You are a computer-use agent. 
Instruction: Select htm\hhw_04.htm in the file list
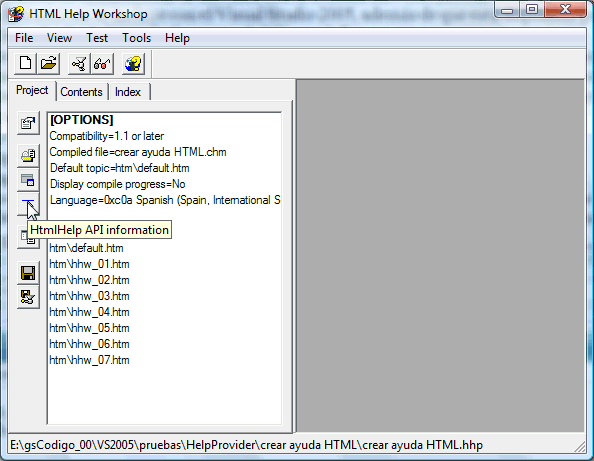(x=89, y=312)
